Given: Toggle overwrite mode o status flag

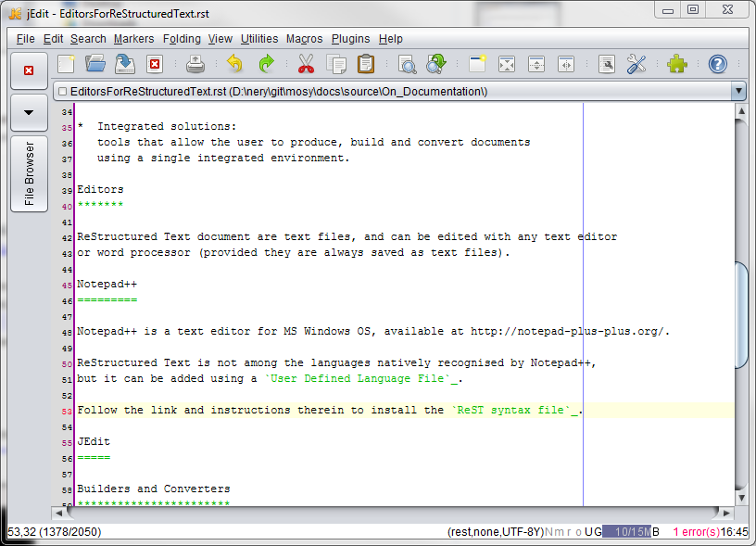Looking at the screenshot, I should pyautogui.click(x=578, y=531).
